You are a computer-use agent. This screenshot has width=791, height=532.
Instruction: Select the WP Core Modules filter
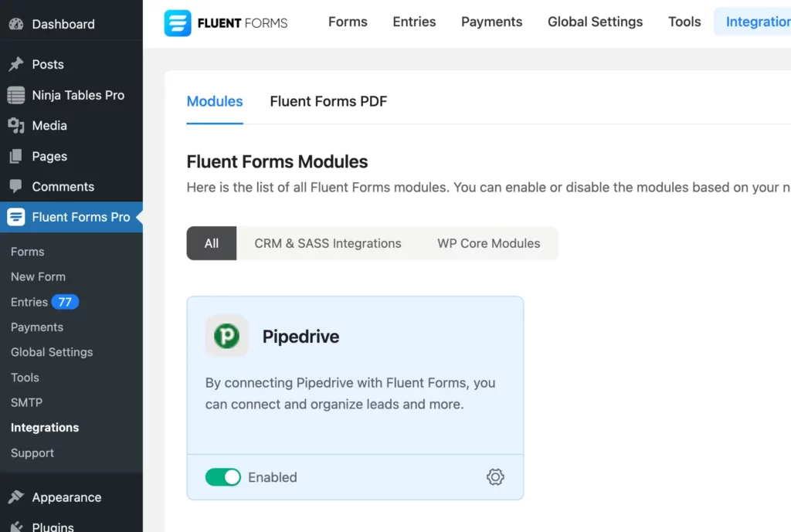tap(487, 243)
